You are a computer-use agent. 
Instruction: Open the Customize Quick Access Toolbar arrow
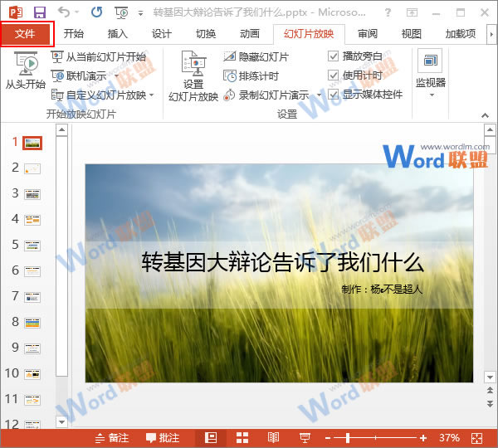141,13
